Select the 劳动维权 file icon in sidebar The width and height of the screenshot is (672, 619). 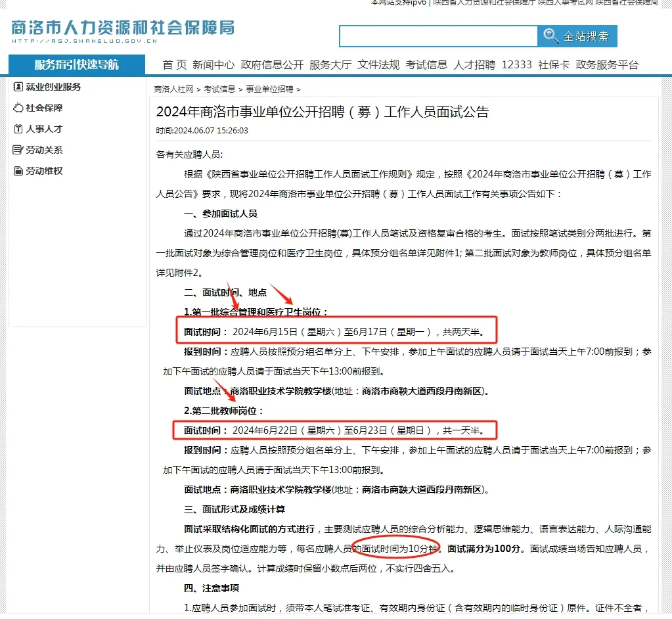(x=18, y=170)
